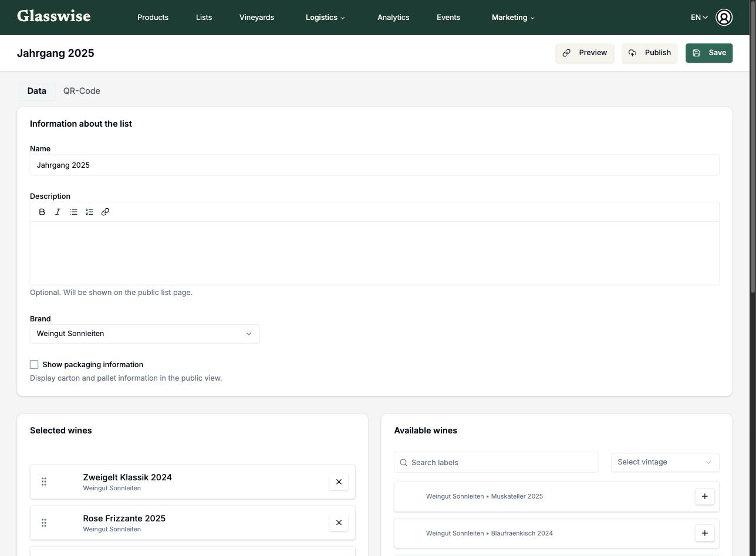Click the Name input field
Image resolution: width=756 pixels, height=556 pixels.
(374, 165)
